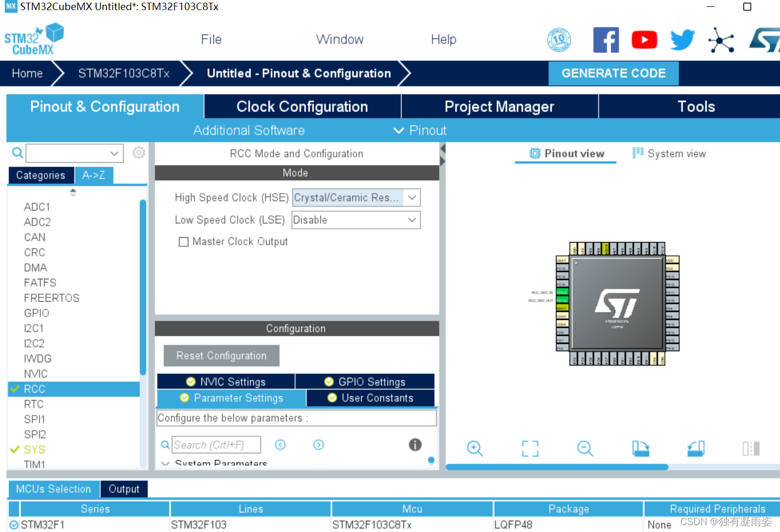
Task: Go to previous parameter search result
Action: point(281,445)
